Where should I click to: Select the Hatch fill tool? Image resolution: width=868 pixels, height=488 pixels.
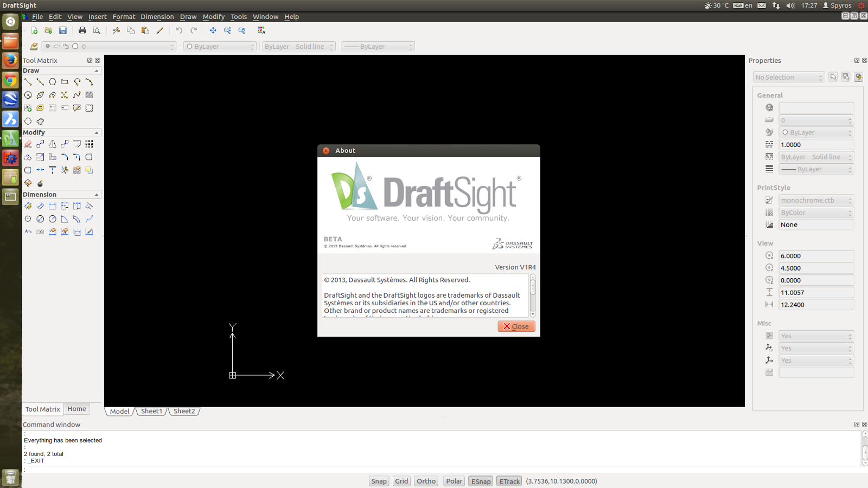click(90, 95)
